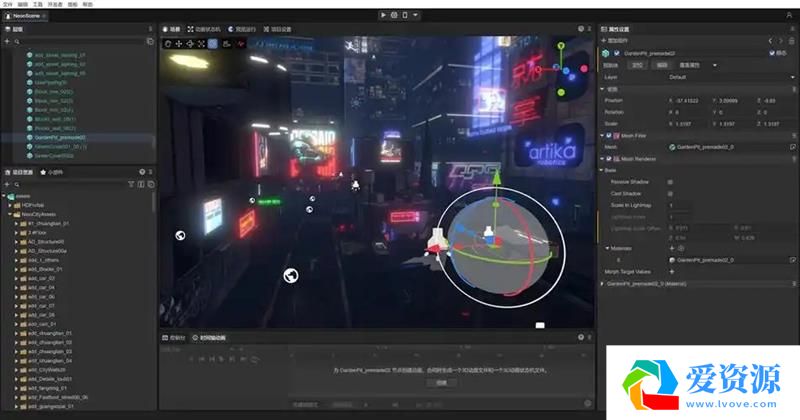This screenshot has width=800, height=420.
Task: Select the rotate tool in scene toolbar
Action: pyautogui.click(x=190, y=44)
